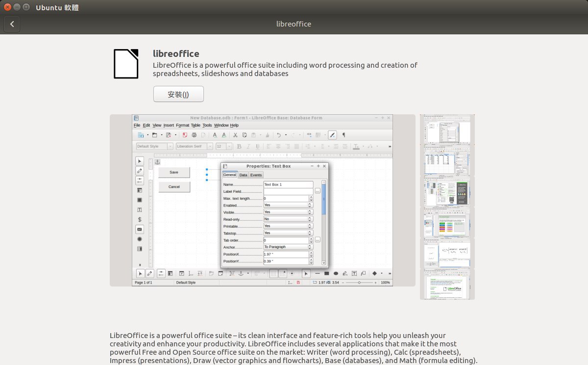588x365 pixels.
Task: Click the Undo arrow icon in preview
Action: [x=279, y=135]
